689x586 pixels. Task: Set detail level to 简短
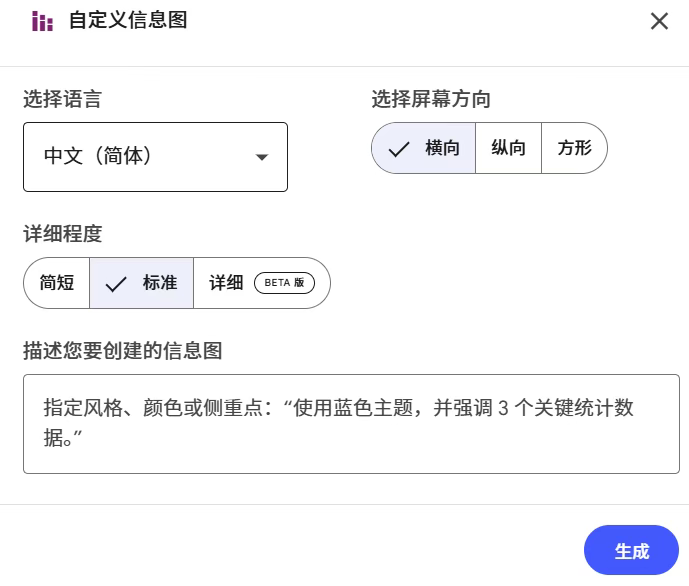pyautogui.click(x=57, y=283)
